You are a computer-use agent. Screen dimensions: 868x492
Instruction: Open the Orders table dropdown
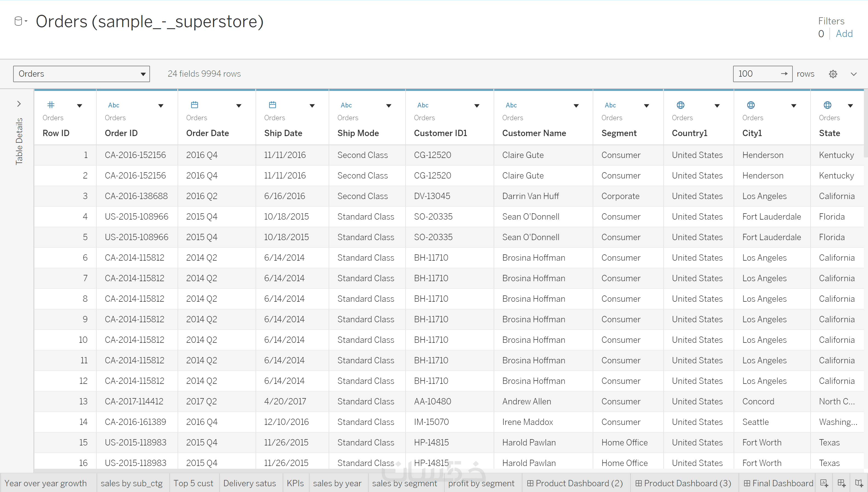[81, 74]
